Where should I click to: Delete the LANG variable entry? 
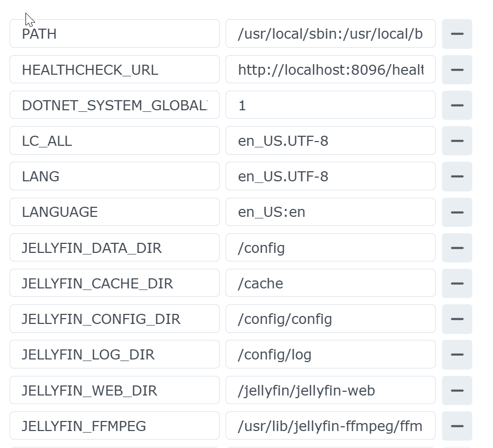coord(457,177)
